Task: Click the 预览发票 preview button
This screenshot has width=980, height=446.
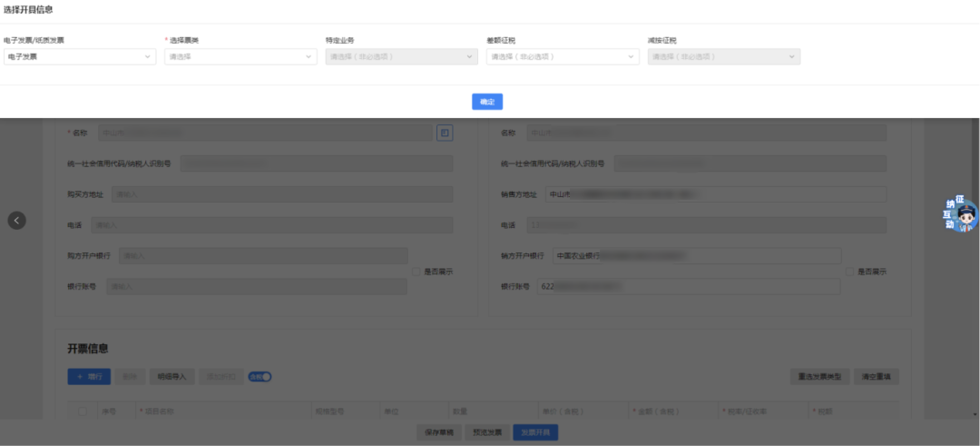Action: point(487,432)
